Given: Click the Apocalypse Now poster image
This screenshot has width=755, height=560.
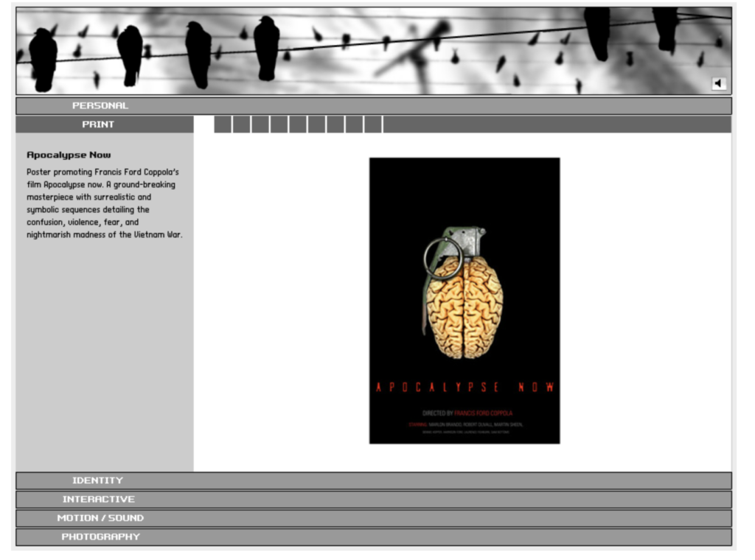Looking at the screenshot, I should click(x=465, y=301).
